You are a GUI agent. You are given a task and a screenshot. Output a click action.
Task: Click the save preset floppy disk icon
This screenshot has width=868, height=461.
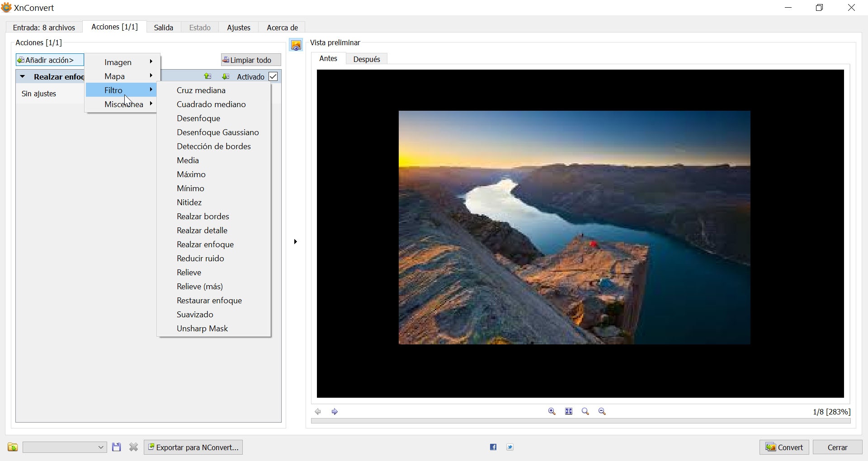[117, 447]
